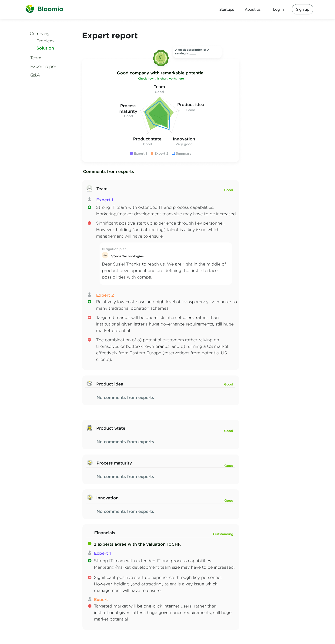This screenshot has width=335, height=644.
Task: Click the Process maturity lightbulb icon
Action: pos(90,462)
